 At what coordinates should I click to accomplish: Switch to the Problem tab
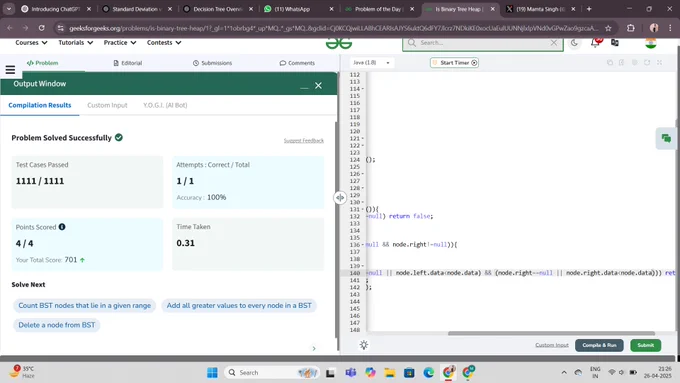click(42, 63)
